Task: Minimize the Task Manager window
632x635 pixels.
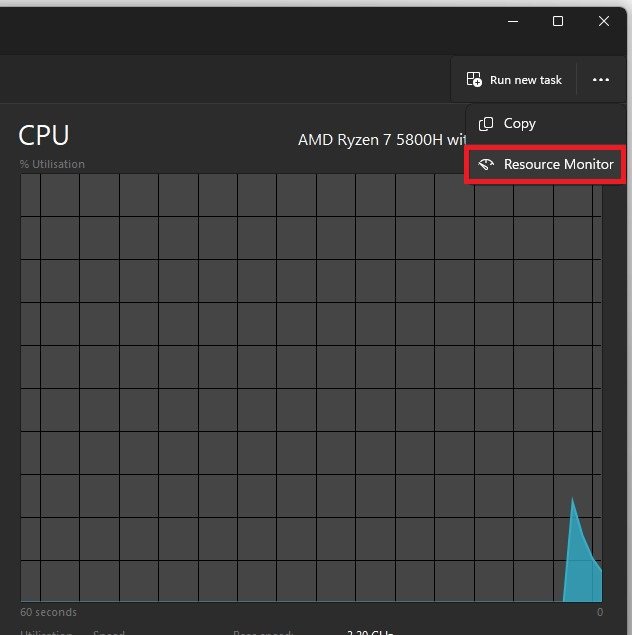Action: [x=511, y=21]
